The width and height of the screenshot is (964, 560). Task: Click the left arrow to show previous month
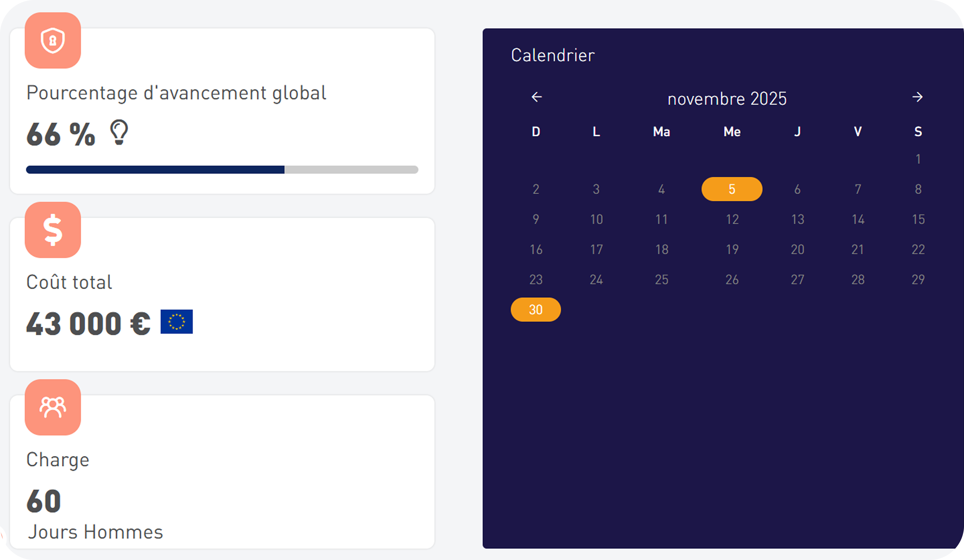536,97
